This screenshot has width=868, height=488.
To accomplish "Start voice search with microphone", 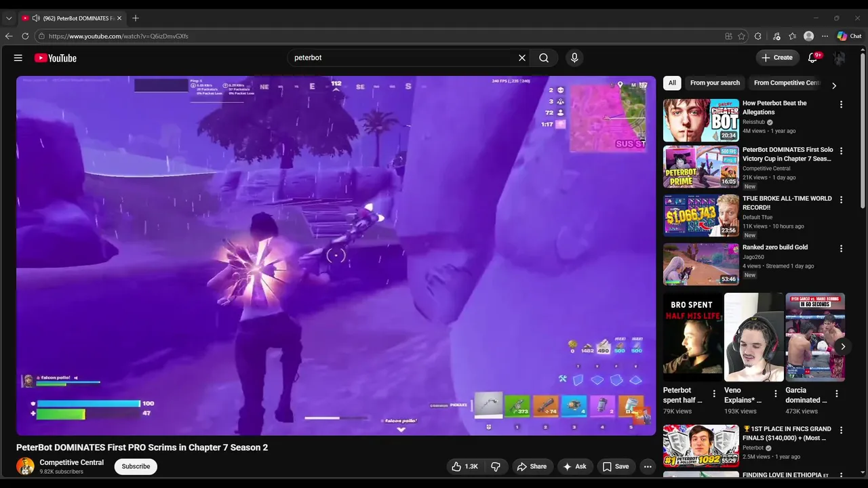I will point(574,58).
